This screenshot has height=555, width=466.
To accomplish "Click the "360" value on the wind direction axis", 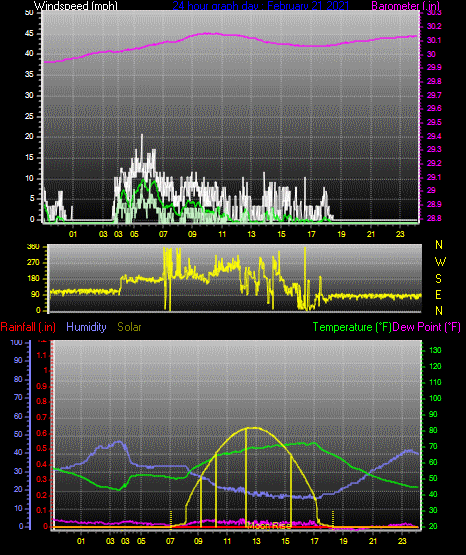I will [33, 247].
